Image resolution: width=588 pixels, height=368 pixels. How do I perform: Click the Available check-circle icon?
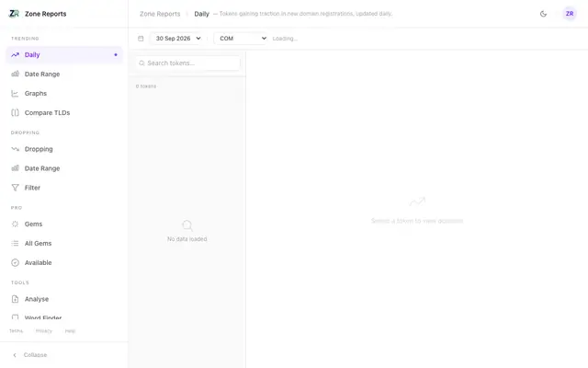15,263
